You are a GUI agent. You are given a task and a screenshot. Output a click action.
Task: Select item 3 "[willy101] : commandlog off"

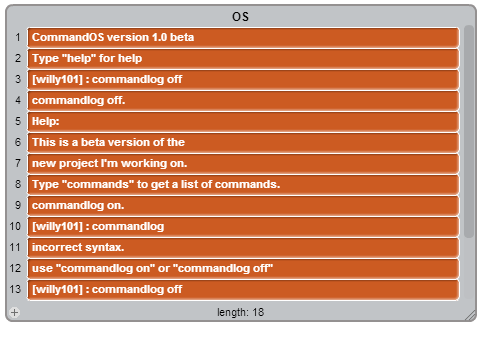click(x=243, y=79)
